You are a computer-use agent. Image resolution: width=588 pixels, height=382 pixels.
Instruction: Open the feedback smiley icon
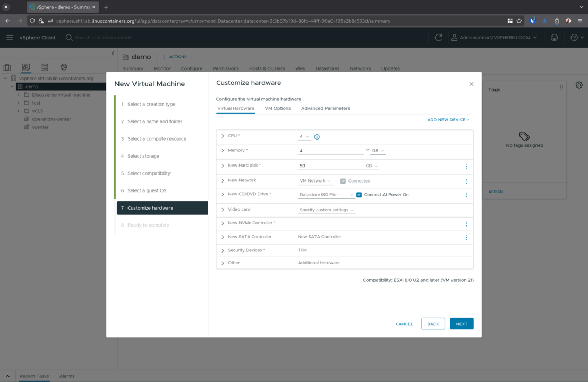pos(554,38)
